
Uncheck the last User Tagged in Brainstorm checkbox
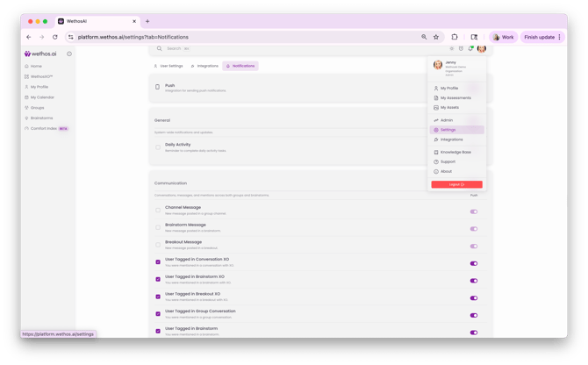click(158, 331)
